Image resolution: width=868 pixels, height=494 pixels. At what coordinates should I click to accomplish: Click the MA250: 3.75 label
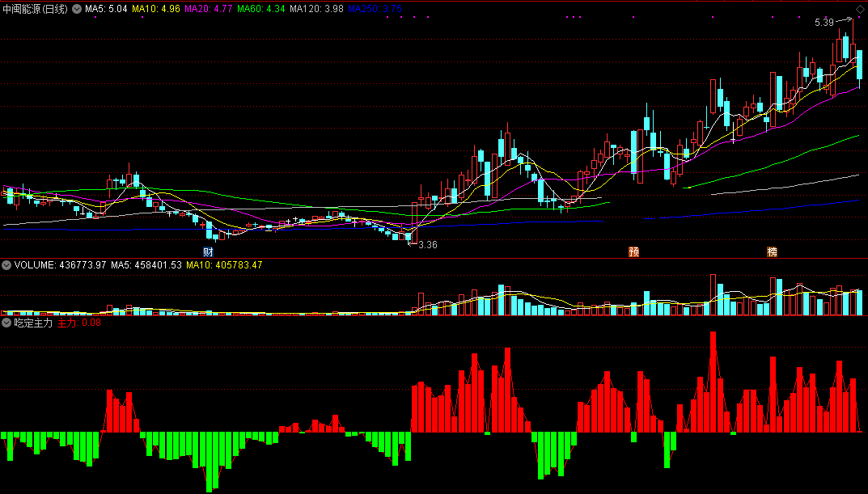tap(375, 9)
